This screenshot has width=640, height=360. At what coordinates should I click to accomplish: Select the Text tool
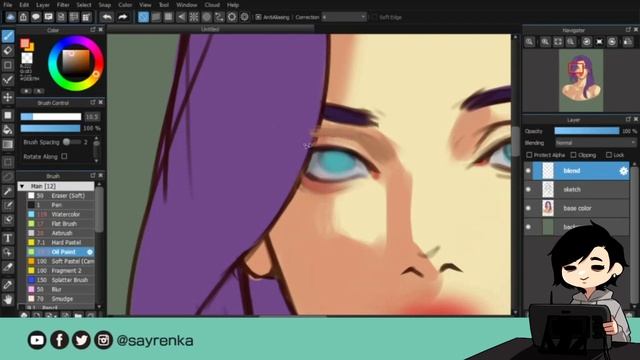[x=8, y=238]
